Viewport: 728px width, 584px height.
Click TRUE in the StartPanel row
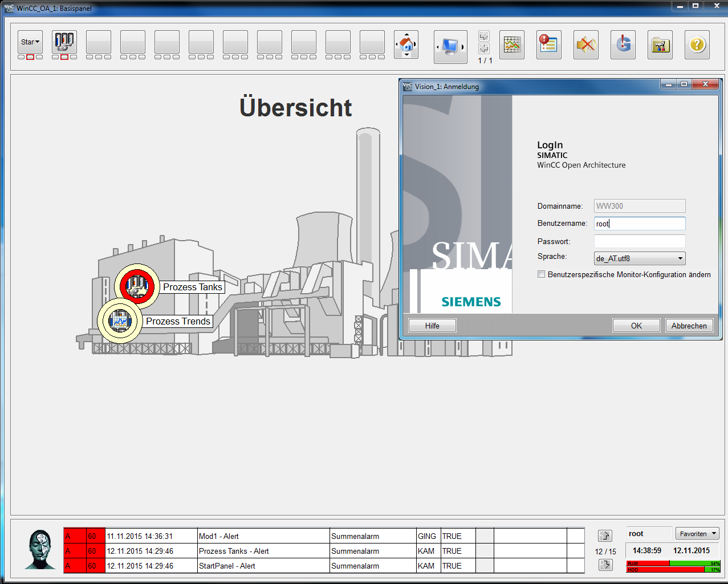458,566
